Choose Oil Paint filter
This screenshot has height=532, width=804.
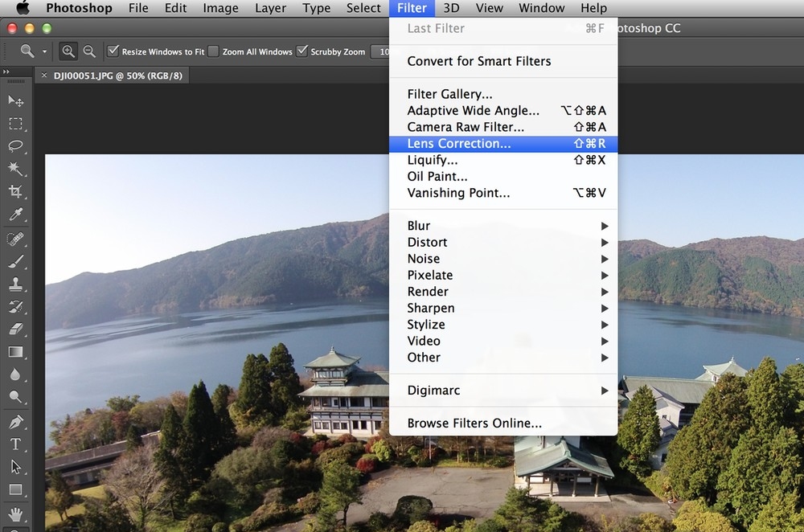coord(503,176)
